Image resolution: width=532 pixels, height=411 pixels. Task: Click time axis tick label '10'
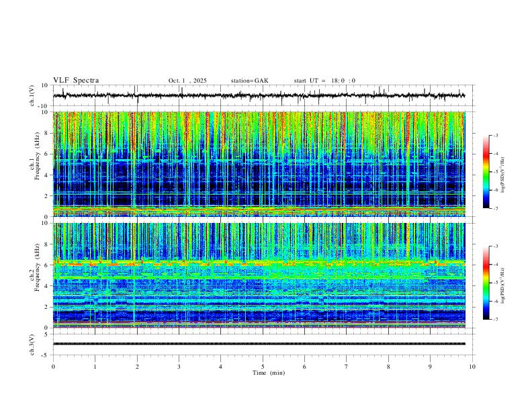472,367
